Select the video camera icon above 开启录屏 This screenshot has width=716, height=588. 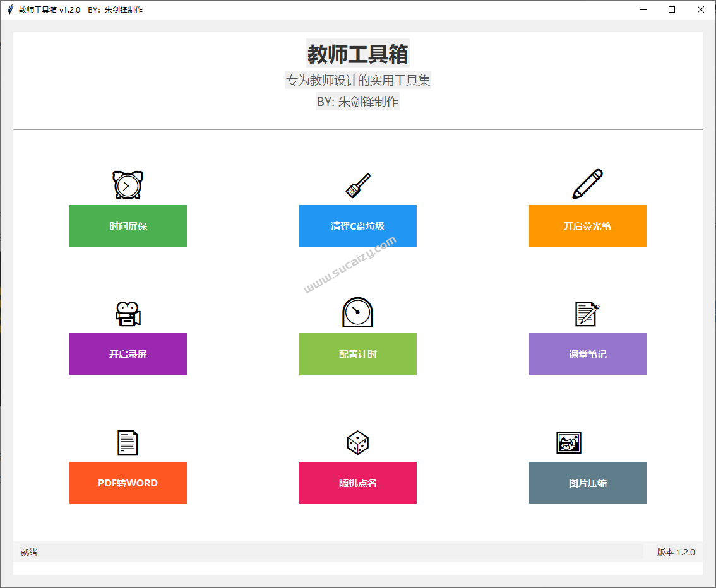point(128,312)
